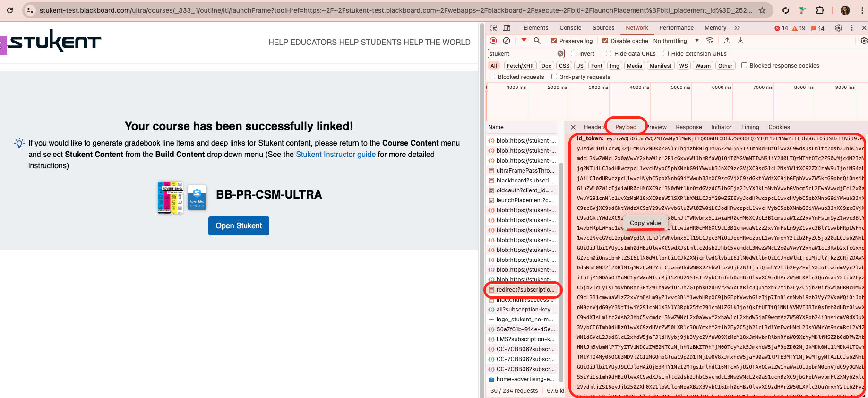The image size is (868, 398).
Task: Check 3rd-party requests
Action: pos(554,77)
